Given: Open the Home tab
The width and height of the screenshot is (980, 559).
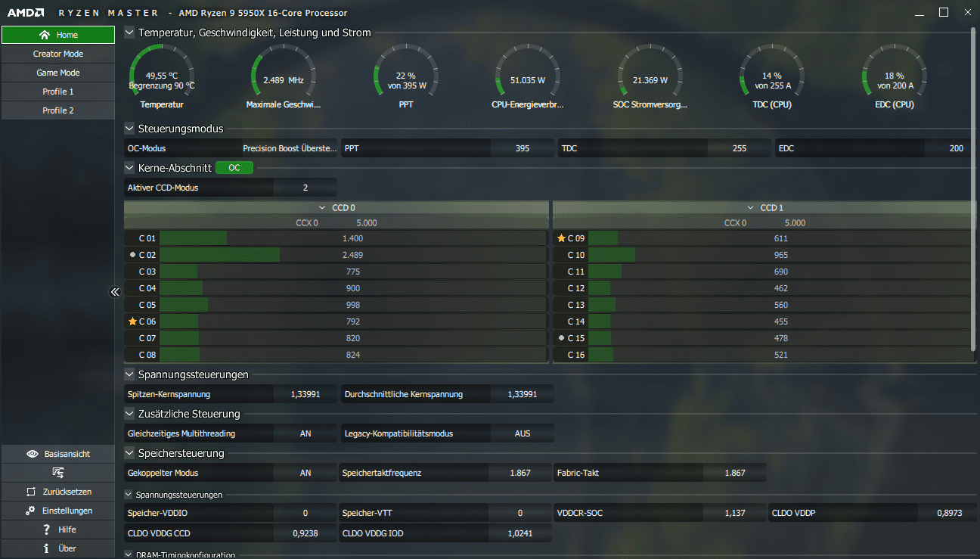Looking at the screenshot, I should [58, 35].
